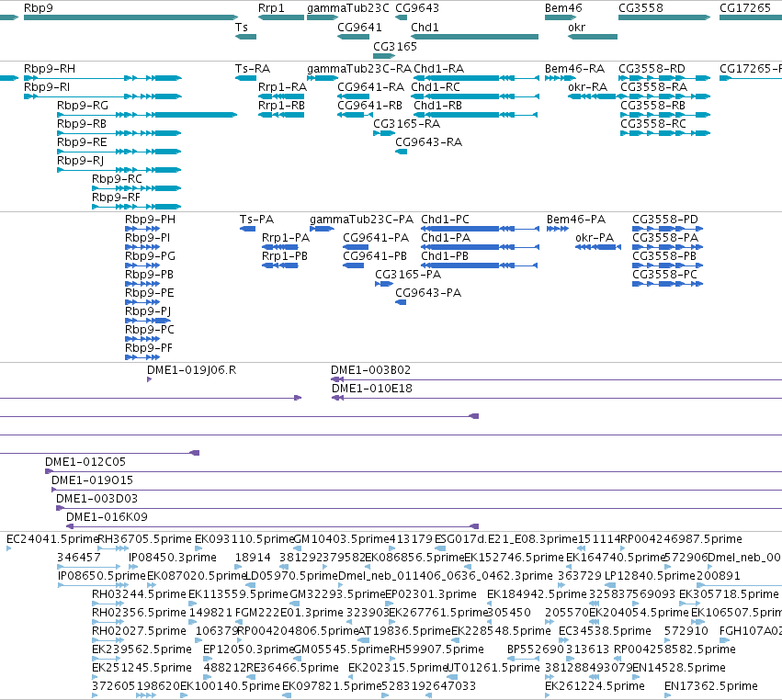
Task: Click the okr-PA protein
Action: pyautogui.click(x=598, y=247)
